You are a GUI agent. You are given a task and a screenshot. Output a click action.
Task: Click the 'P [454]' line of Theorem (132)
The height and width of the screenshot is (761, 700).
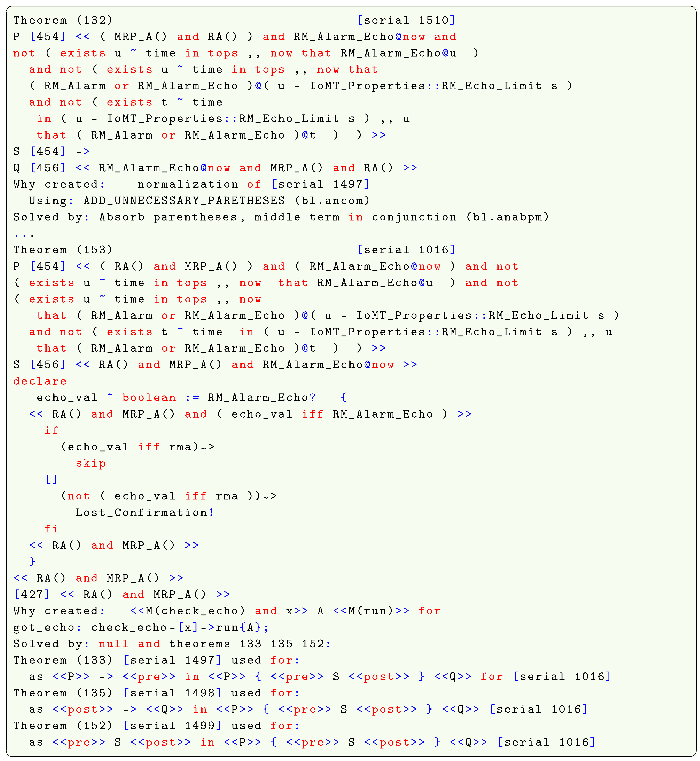point(235,37)
